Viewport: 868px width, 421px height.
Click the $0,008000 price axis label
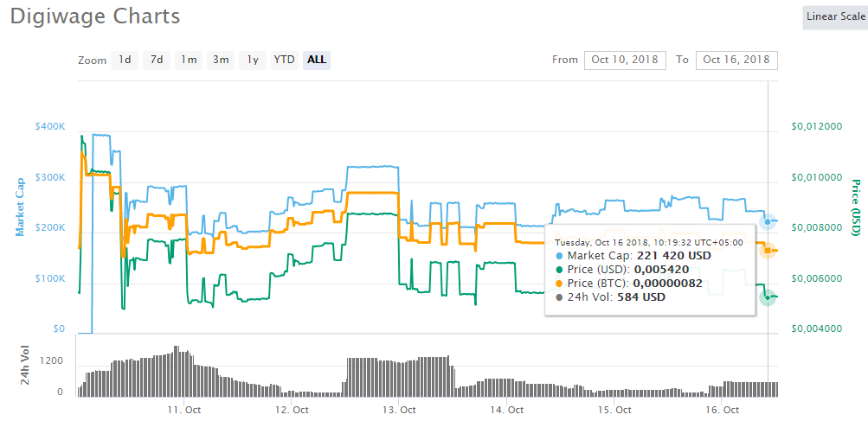pos(816,228)
